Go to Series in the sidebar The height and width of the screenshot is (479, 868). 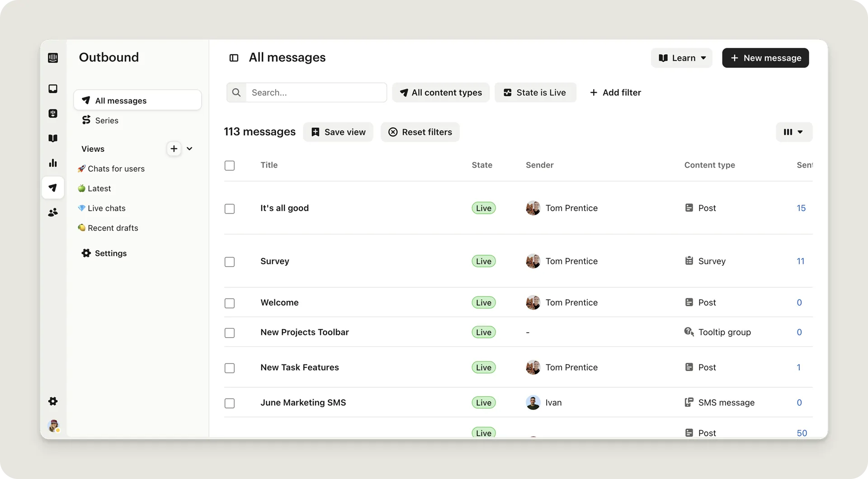(107, 121)
